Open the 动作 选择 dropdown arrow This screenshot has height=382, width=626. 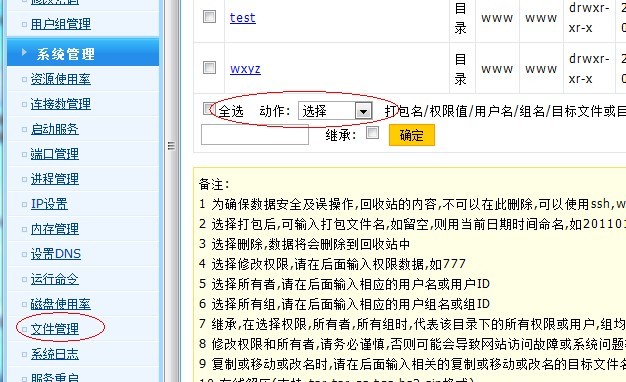pos(363,111)
